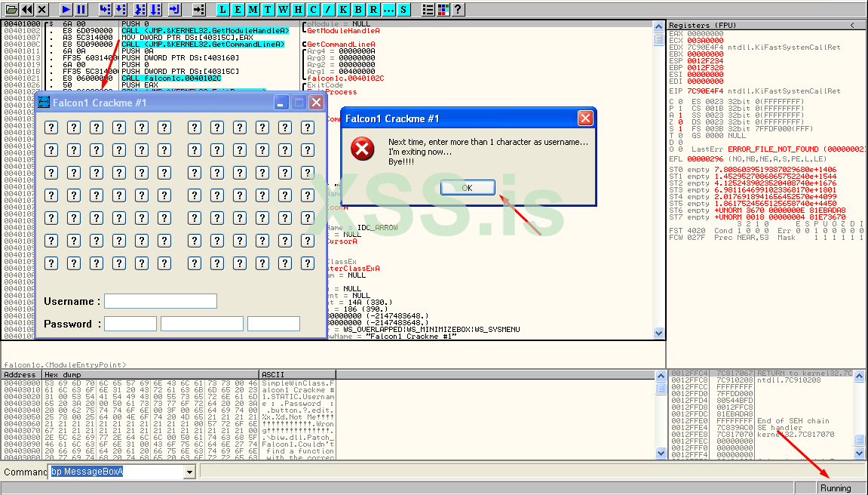The height and width of the screenshot is (495, 868).
Task: Click the Command bar input containing bp MessageBoxA
Action: [x=117, y=472]
